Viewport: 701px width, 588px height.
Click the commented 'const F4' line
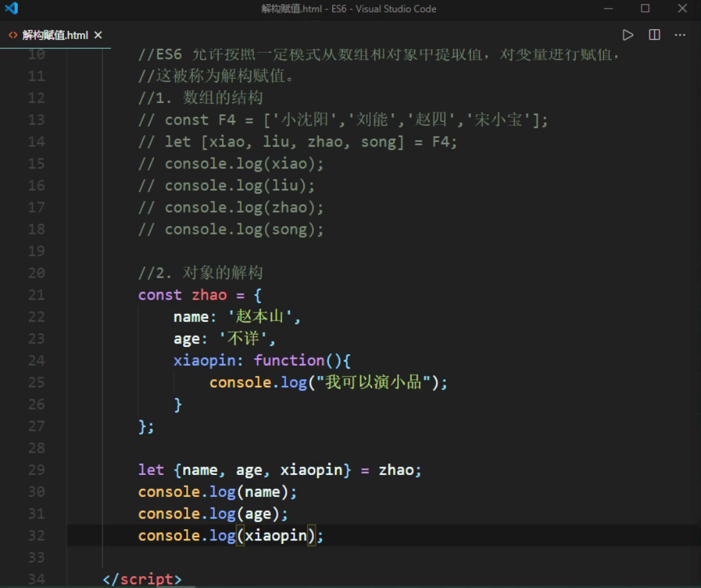point(343,120)
